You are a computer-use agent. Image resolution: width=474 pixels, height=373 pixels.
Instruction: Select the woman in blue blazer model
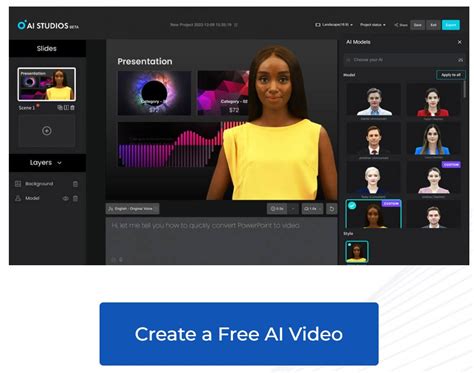pyautogui.click(x=433, y=140)
